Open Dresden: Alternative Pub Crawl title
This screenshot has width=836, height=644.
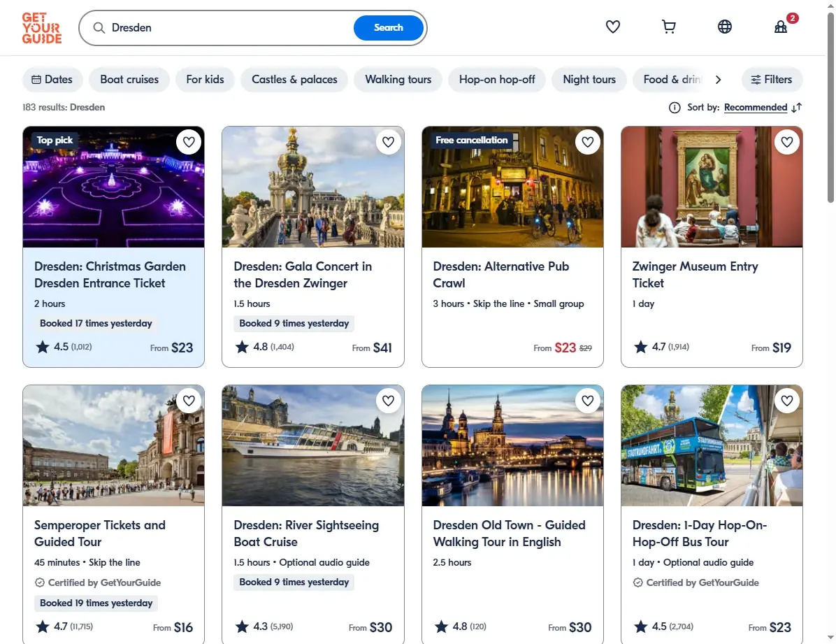(501, 275)
